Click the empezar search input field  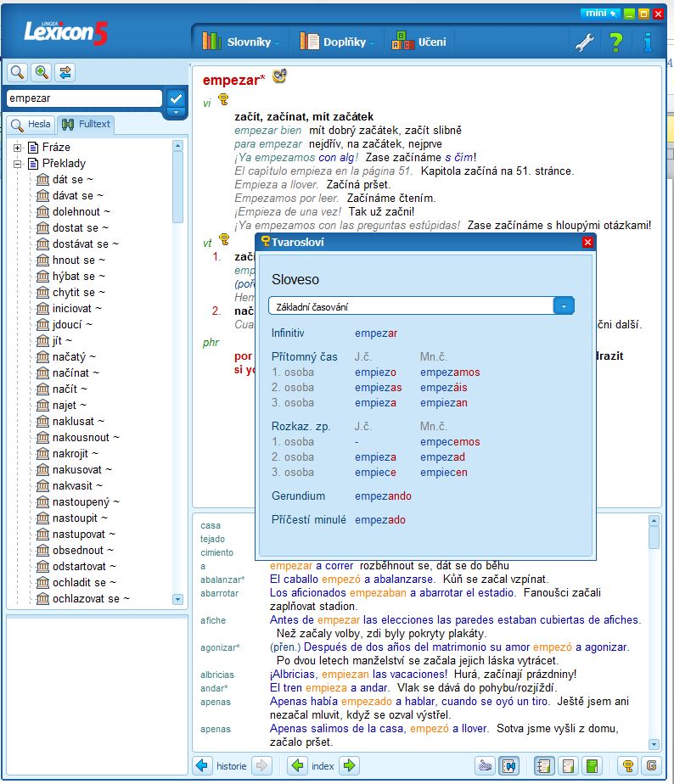(x=84, y=98)
